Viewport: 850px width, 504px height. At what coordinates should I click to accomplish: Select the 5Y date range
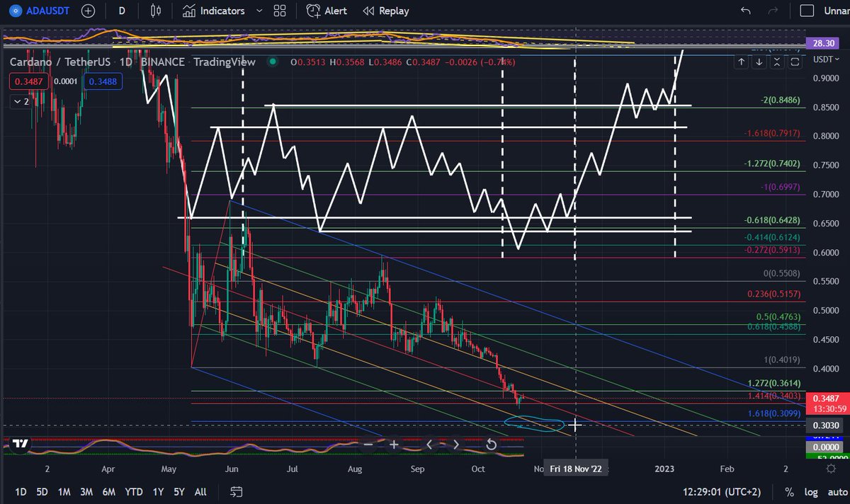179,491
